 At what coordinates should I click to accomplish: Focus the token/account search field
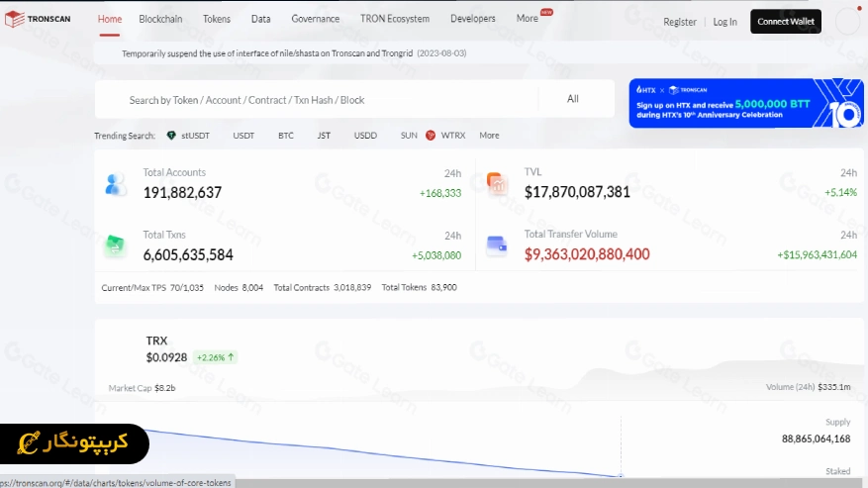(x=316, y=100)
